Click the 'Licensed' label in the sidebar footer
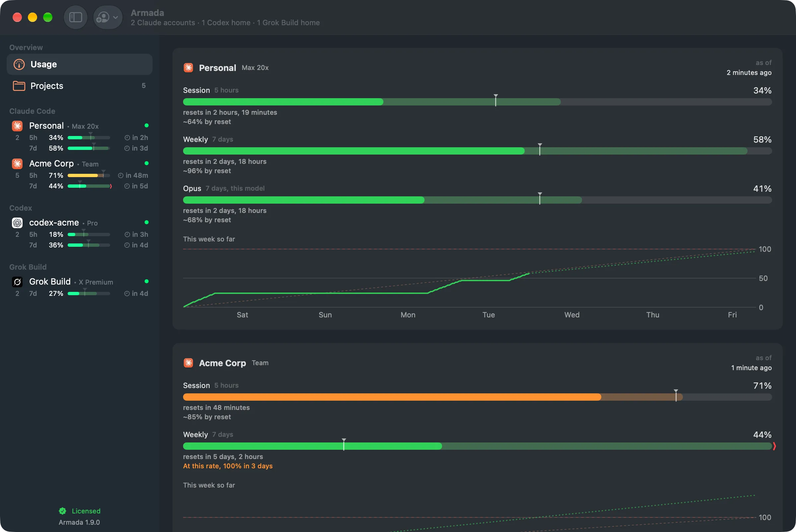 tap(86, 511)
